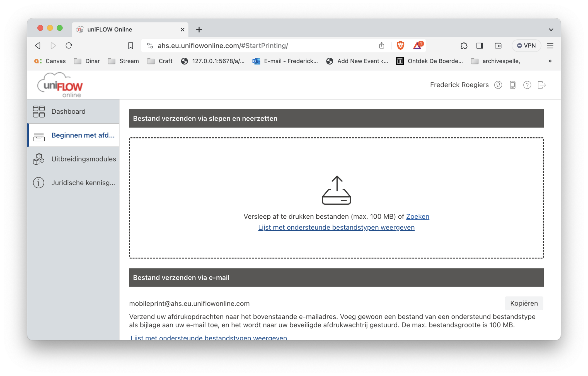Click the upload tray icon in drop zone
Viewport: 588px width, 376px height.
pos(336,191)
